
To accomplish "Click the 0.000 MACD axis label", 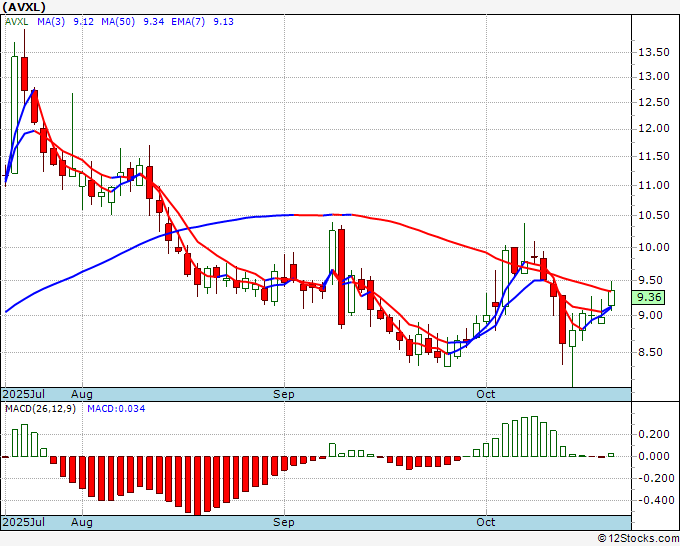I will click(x=654, y=456).
